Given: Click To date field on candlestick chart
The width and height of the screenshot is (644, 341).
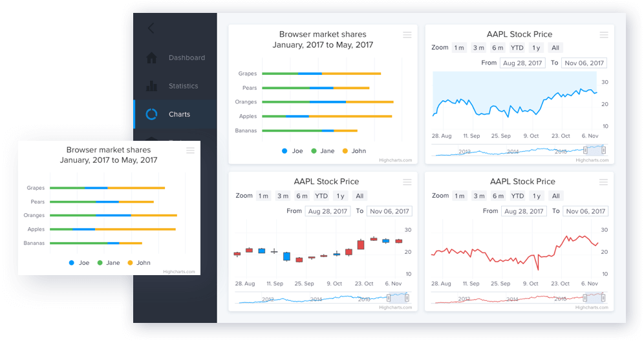Looking at the screenshot, I should tap(389, 211).
